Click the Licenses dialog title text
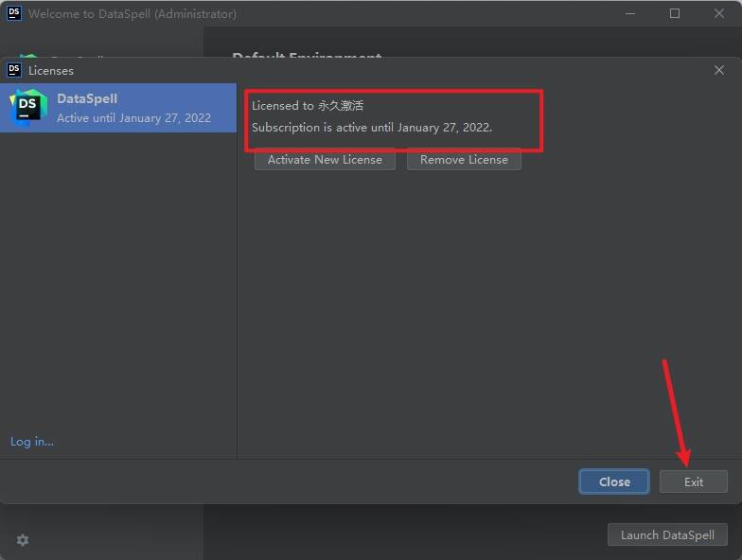742x560 pixels. [x=51, y=70]
